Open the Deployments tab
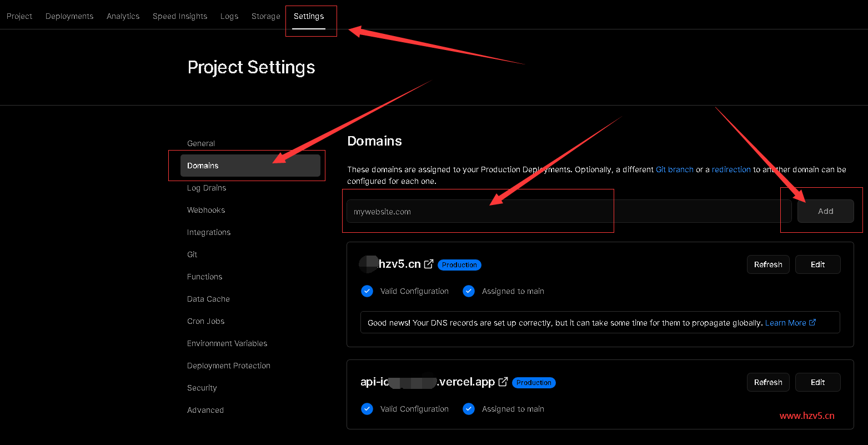 (69, 16)
